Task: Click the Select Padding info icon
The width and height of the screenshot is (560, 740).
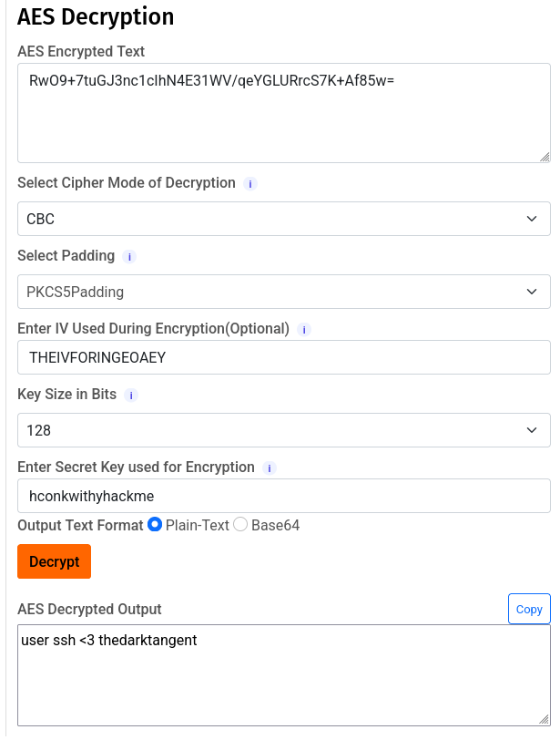Action: point(129,257)
